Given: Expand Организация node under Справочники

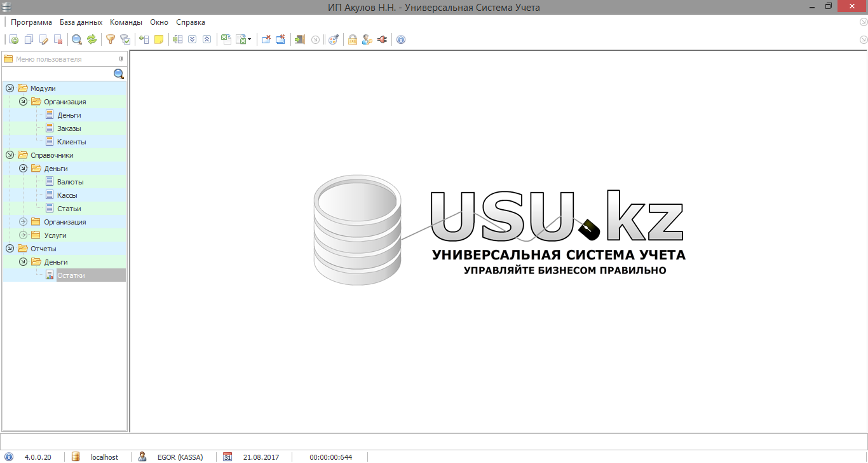Looking at the screenshot, I should (x=23, y=222).
